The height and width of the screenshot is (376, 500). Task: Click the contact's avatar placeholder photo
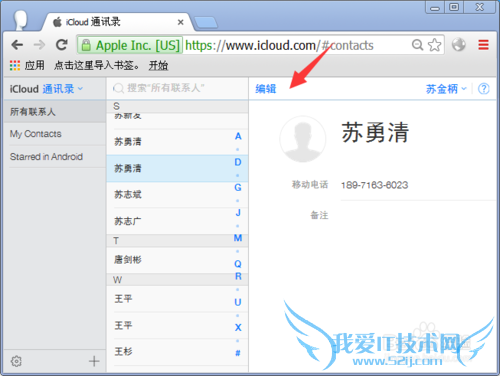(x=303, y=139)
